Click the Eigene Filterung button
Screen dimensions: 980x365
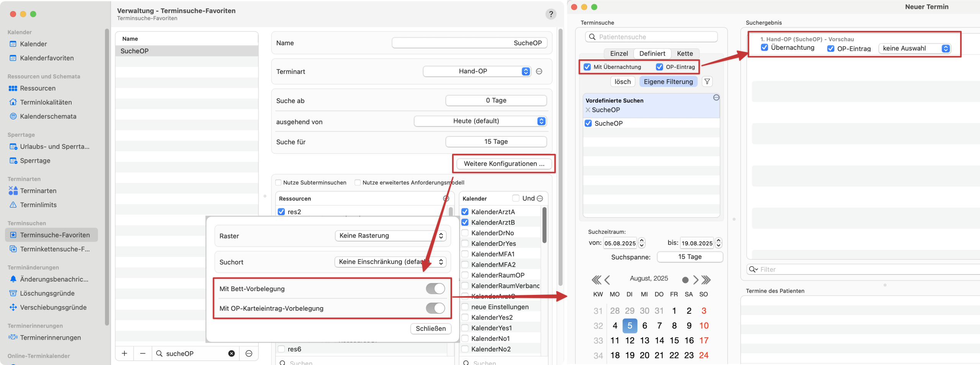coord(668,82)
